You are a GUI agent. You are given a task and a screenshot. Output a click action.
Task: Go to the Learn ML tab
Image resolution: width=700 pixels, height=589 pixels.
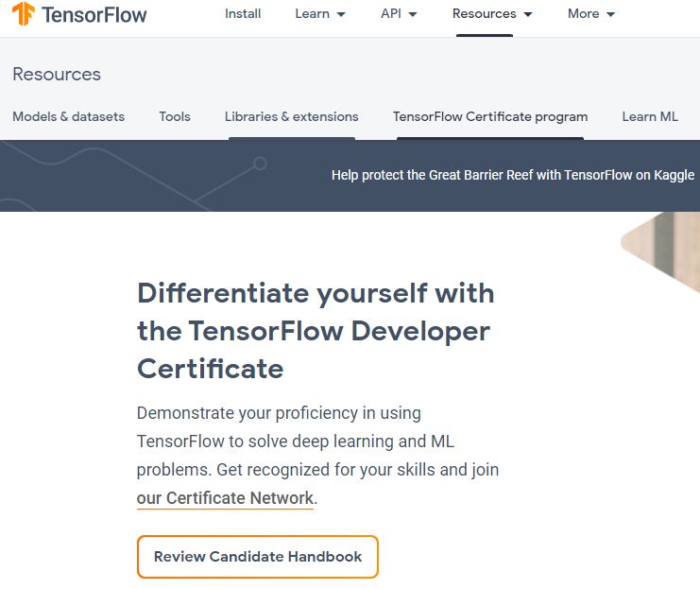tap(650, 116)
